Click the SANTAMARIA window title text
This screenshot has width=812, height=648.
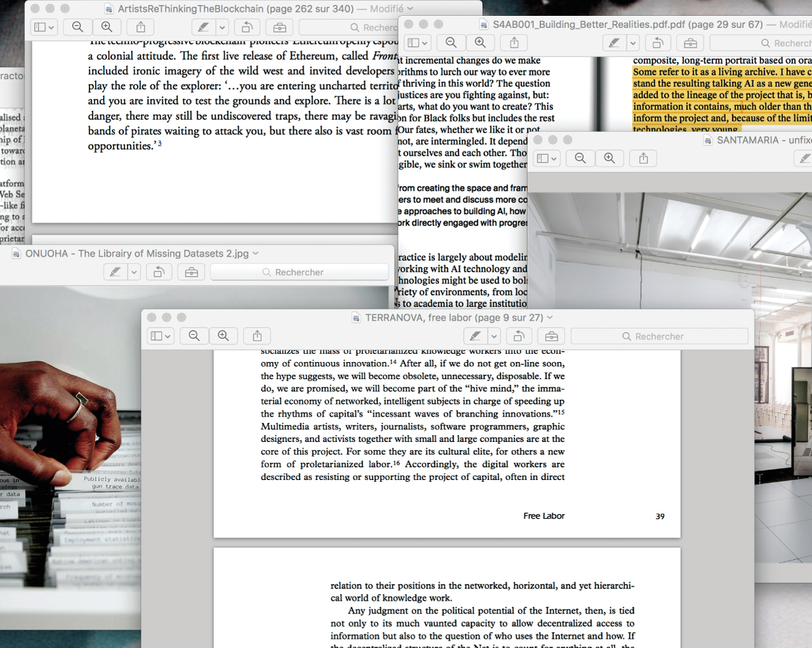click(x=764, y=140)
